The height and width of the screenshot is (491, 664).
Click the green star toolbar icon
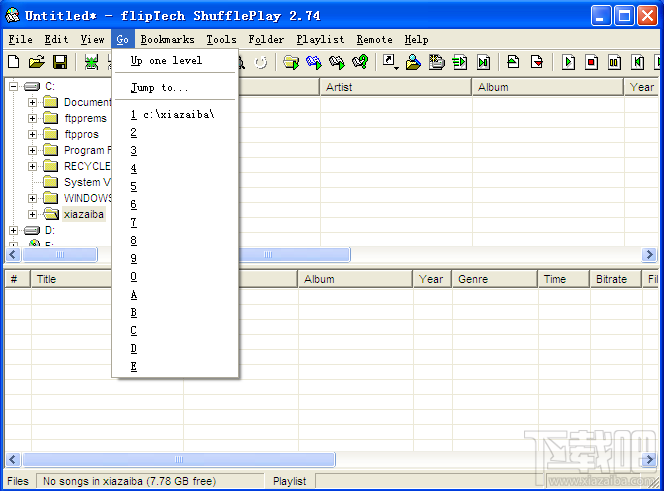coord(91,62)
